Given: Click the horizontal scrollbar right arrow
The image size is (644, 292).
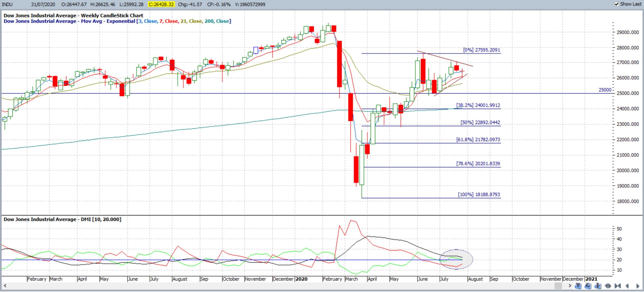Looking at the screenshot, I should click(x=570, y=286).
